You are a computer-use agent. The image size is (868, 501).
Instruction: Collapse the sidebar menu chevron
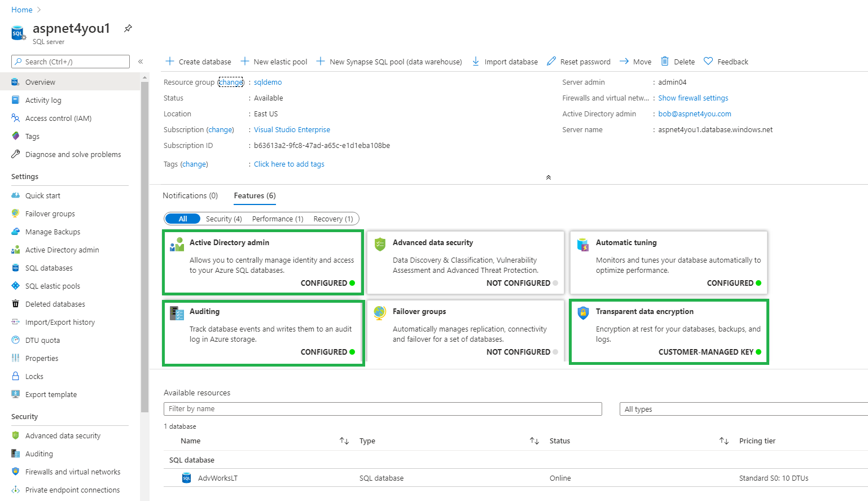tap(141, 62)
